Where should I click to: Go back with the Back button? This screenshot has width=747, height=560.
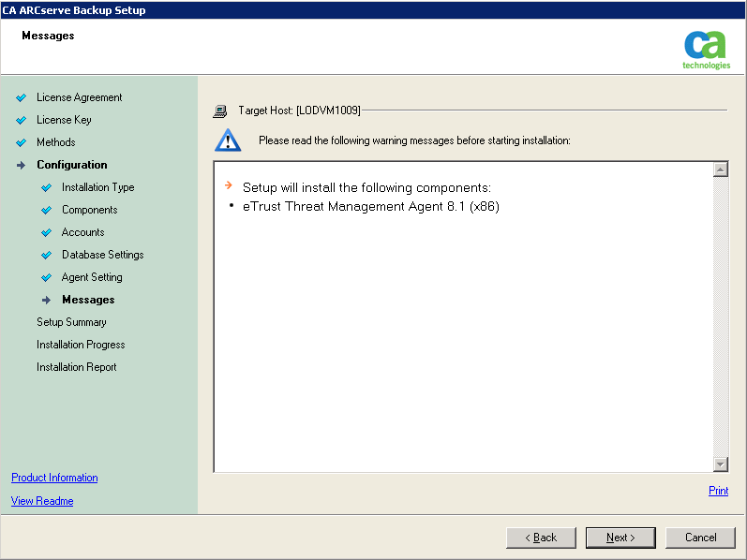(541, 538)
